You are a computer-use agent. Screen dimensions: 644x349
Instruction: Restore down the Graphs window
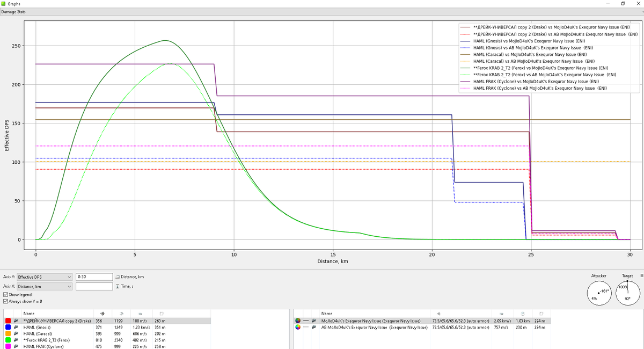point(623,3)
